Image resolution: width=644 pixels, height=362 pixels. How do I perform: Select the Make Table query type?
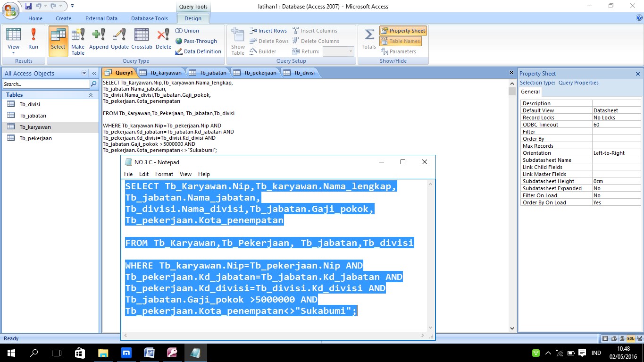78,41
